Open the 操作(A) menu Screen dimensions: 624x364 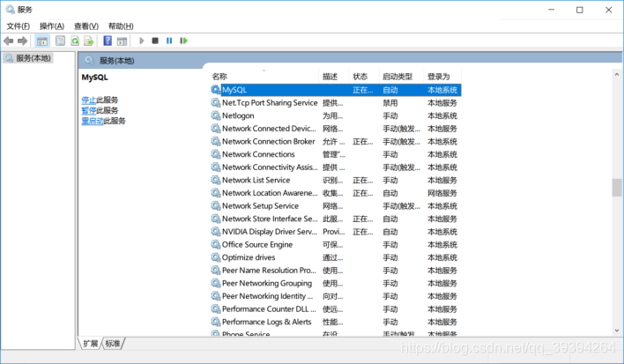point(52,26)
